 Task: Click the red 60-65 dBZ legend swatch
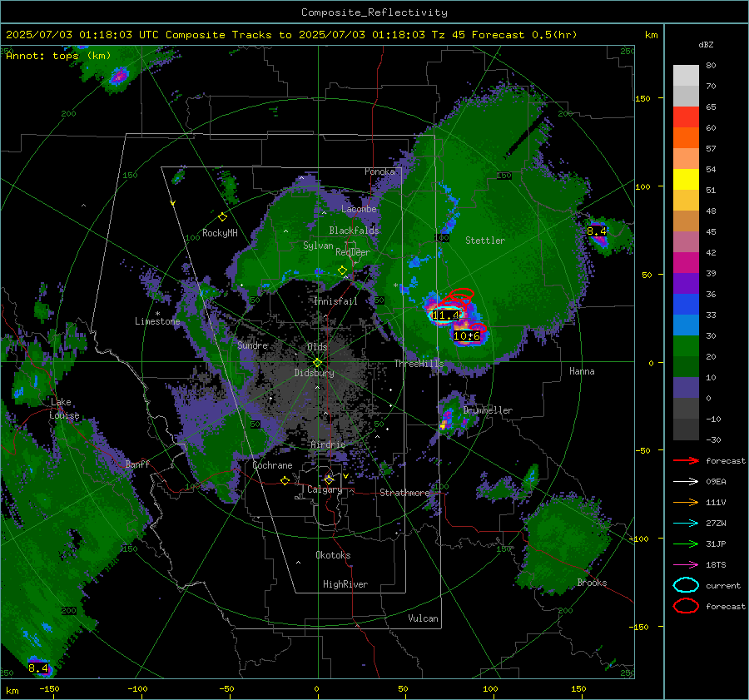686,117
